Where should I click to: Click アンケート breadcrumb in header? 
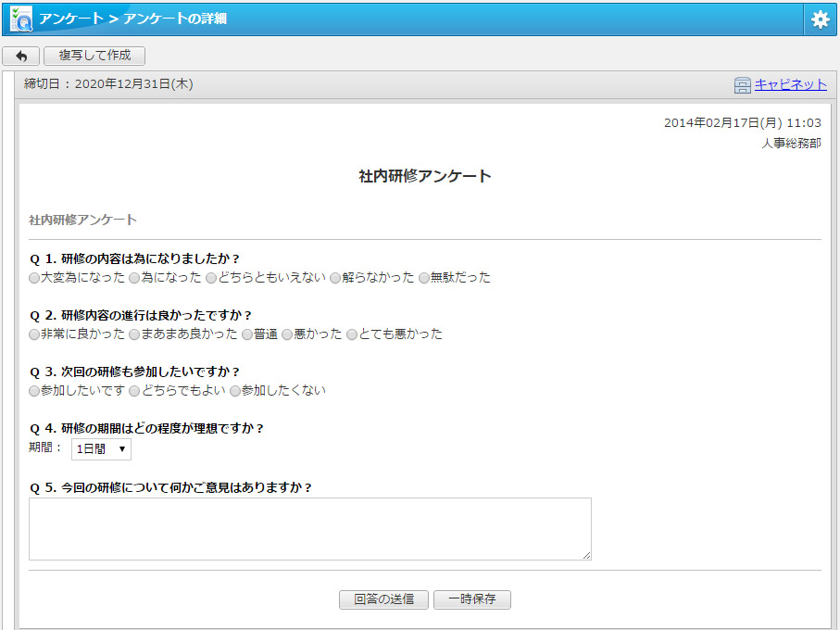coord(71,19)
